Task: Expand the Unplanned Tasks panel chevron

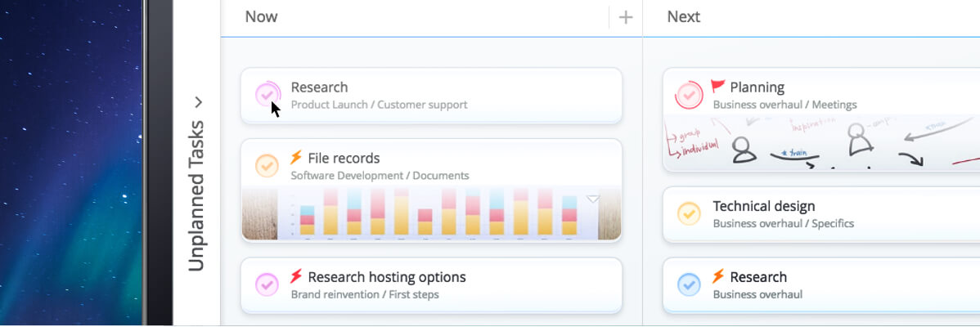Action: [198, 101]
